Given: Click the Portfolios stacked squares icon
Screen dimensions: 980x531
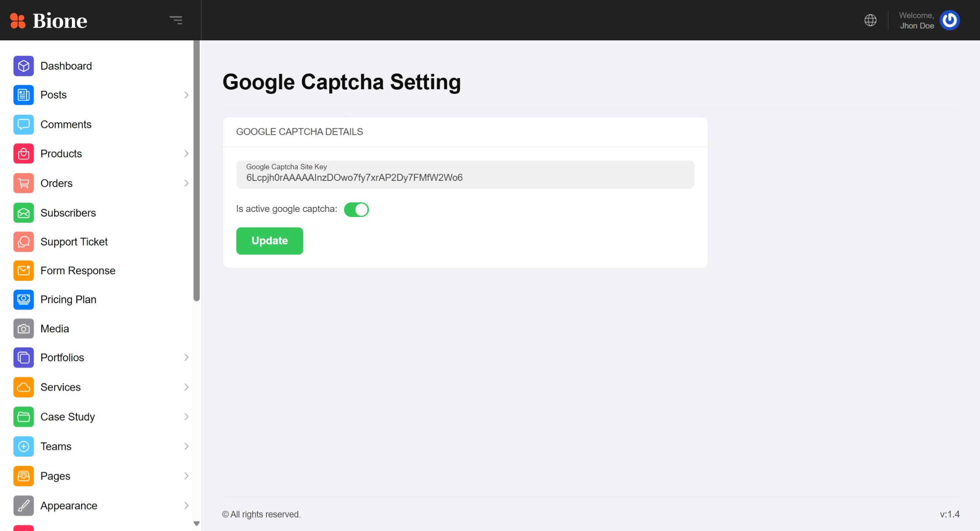Looking at the screenshot, I should click(24, 357).
